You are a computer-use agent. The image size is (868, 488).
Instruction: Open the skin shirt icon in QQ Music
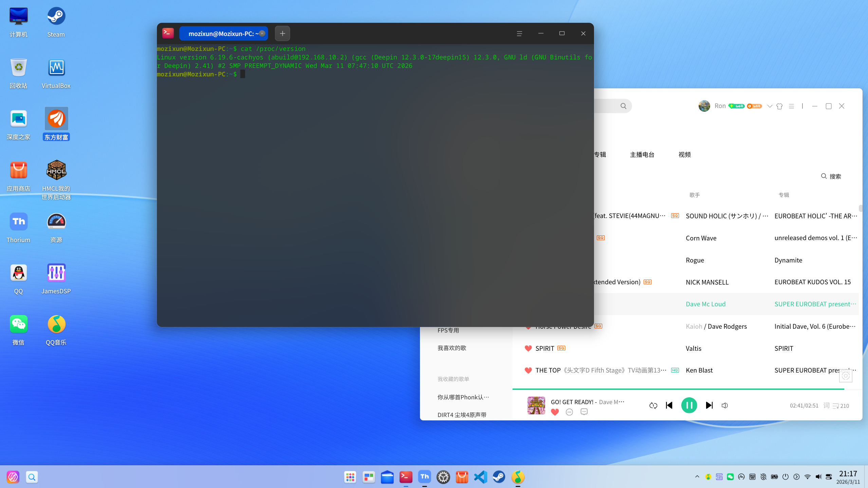[779, 106]
